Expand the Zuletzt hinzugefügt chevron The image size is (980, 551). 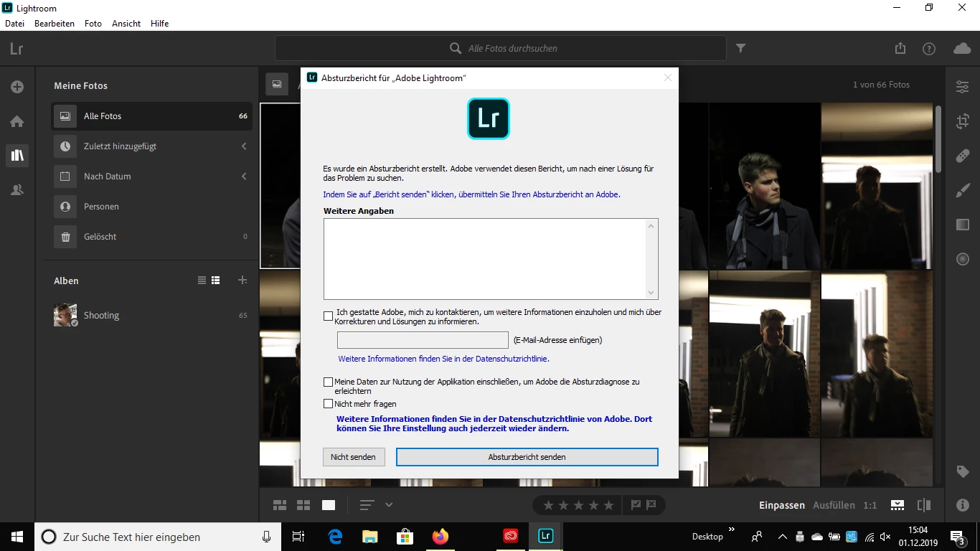click(244, 146)
